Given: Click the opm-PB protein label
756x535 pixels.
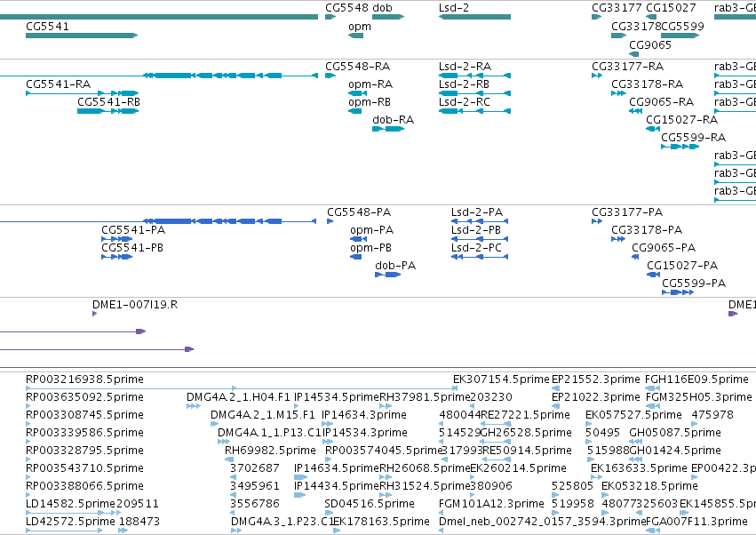Looking at the screenshot, I should 370,248.
